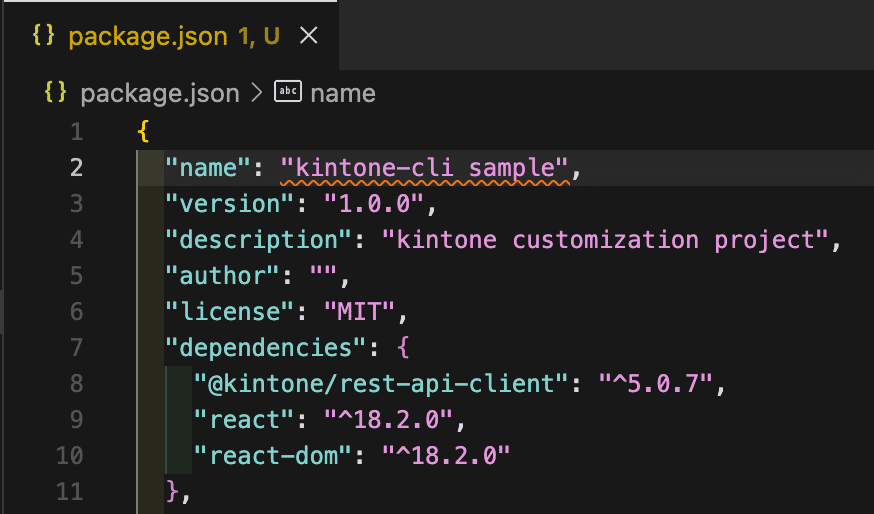The height and width of the screenshot is (514, 874).
Task: Click the JSON braces icon in tab
Action: [43, 36]
